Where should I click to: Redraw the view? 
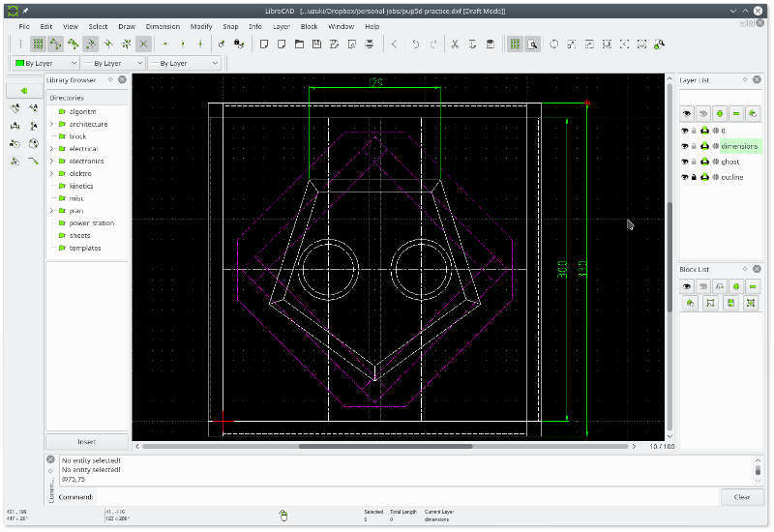[x=553, y=44]
